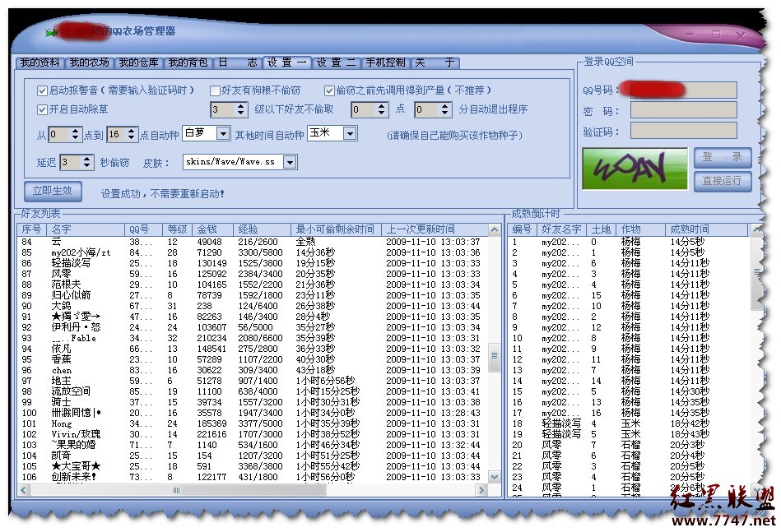Click the 从 start hour spinner
This screenshot has width=781, height=532.
pyautogui.click(x=65, y=134)
